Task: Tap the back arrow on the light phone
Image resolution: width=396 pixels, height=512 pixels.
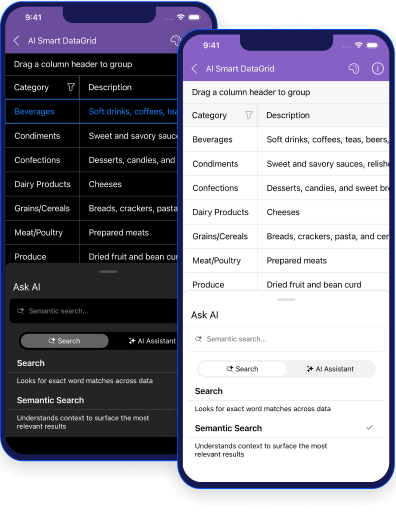Action: pos(195,69)
